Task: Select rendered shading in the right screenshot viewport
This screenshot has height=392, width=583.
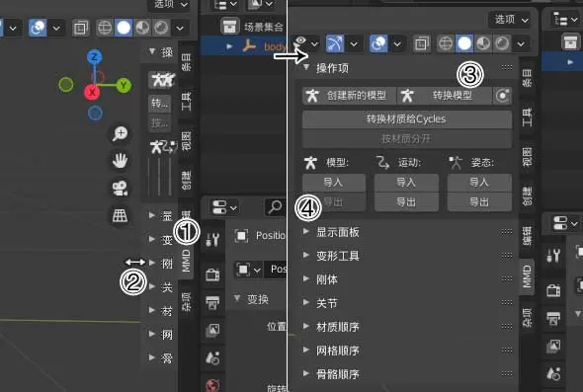Action: point(502,43)
